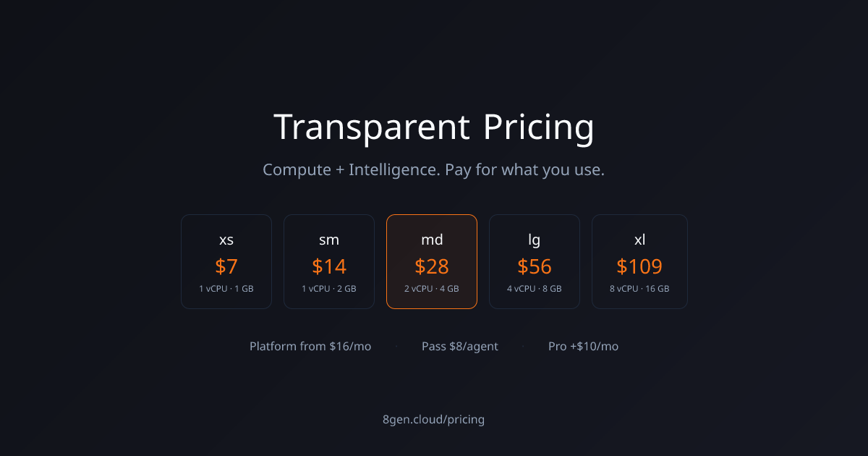868x456 pixels.
Task: Click the 1 vCPU · 2 GB spec
Action: [329, 288]
